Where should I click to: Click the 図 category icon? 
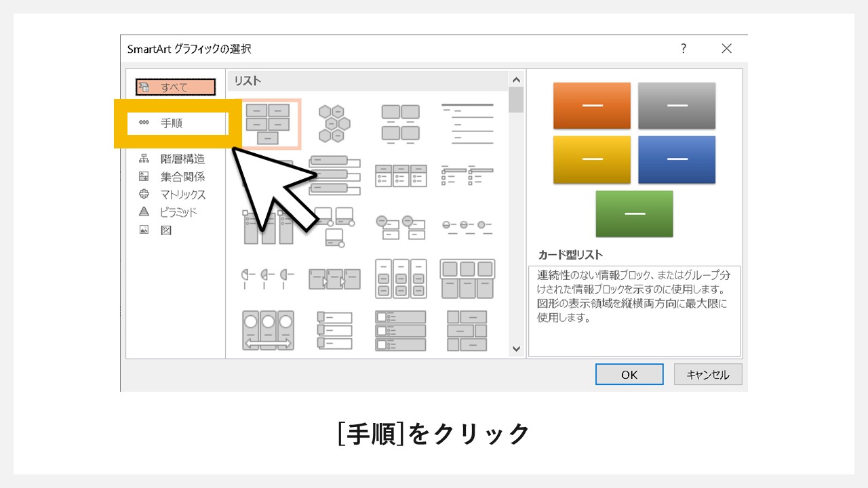click(x=145, y=229)
